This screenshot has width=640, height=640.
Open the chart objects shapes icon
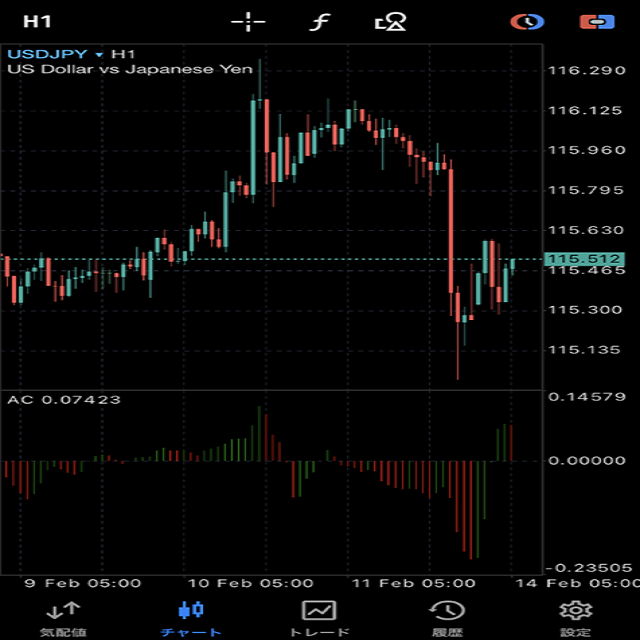[x=391, y=22]
